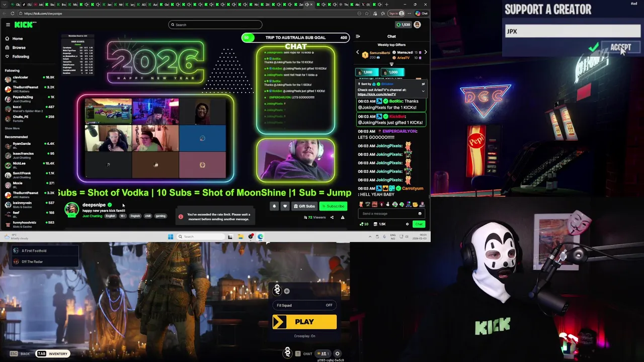Click the Windows taskbar search box
The height and width of the screenshot is (362, 644).
tap(200, 237)
